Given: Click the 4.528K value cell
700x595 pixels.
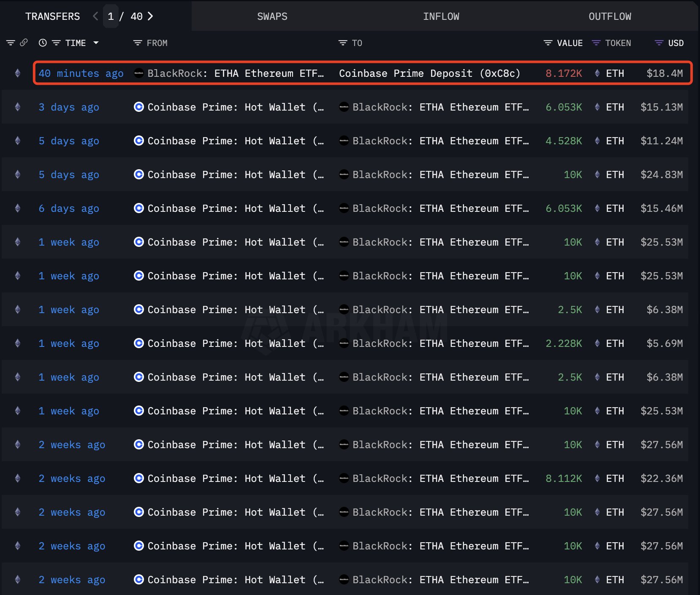Looking at the screenshot, I should [564, 141].
